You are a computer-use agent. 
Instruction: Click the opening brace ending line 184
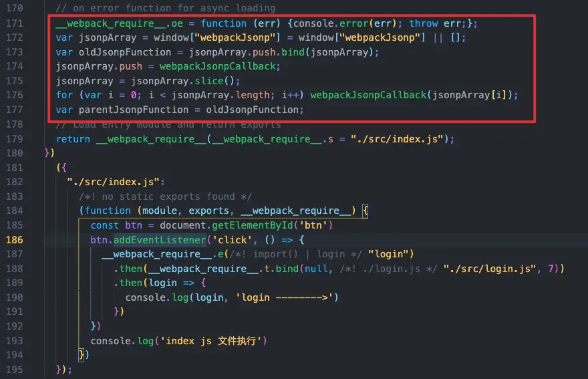point(365,211)
